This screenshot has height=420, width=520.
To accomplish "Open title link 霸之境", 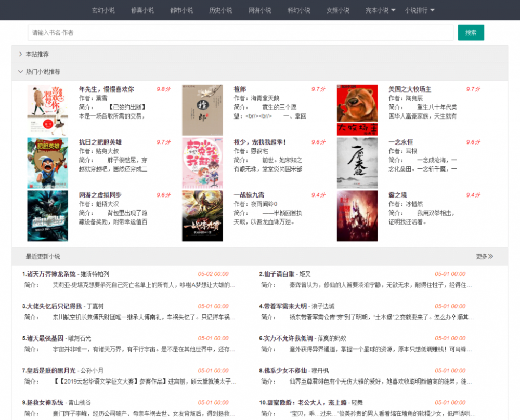I will 398,195.
